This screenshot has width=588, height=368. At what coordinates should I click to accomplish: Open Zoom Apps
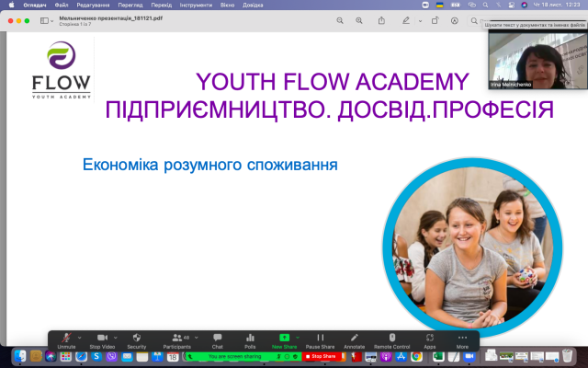(430, 341)
